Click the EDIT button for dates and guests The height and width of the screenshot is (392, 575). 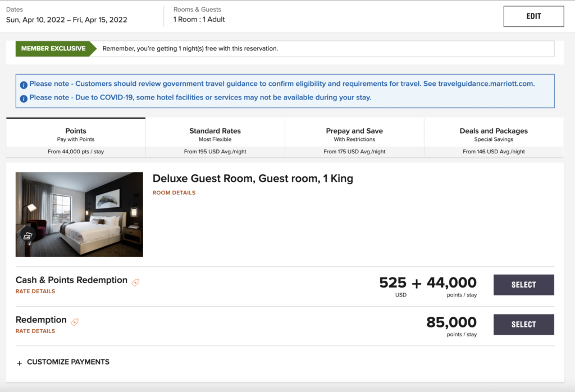tap(533, 16)
